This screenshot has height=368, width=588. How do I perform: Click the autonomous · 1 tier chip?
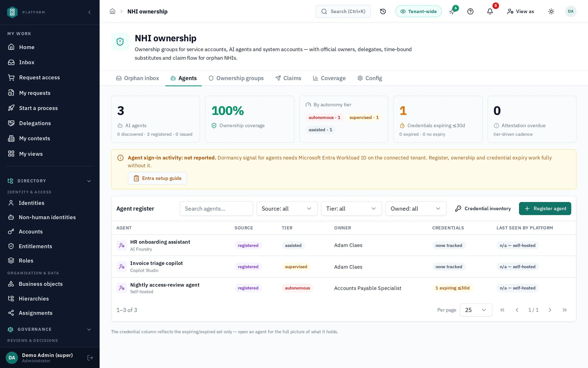tap(324, 118)
